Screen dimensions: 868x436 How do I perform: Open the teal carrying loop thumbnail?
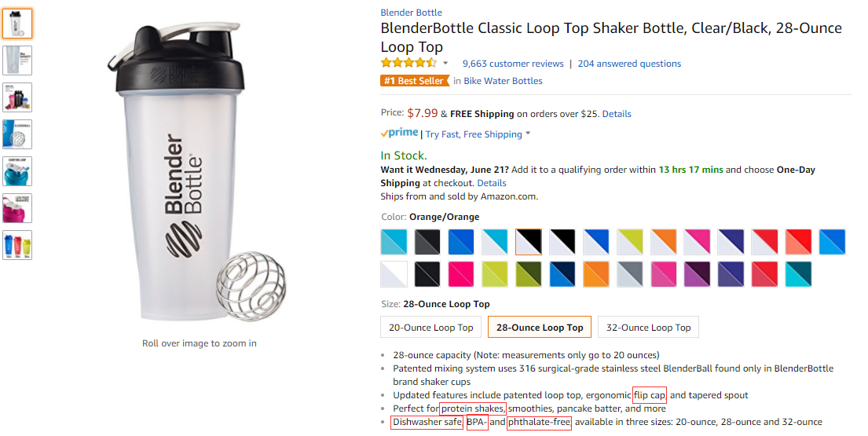click(x=17, y=171)
